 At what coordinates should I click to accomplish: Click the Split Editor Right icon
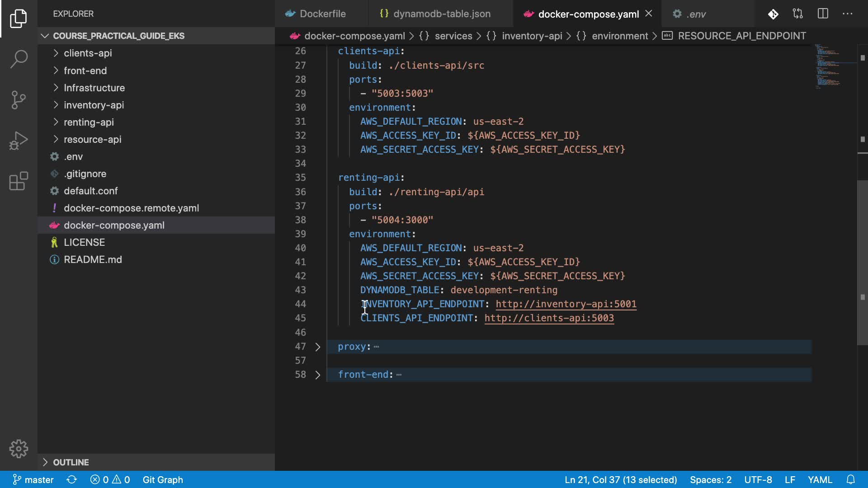click(x=823, y=14)
